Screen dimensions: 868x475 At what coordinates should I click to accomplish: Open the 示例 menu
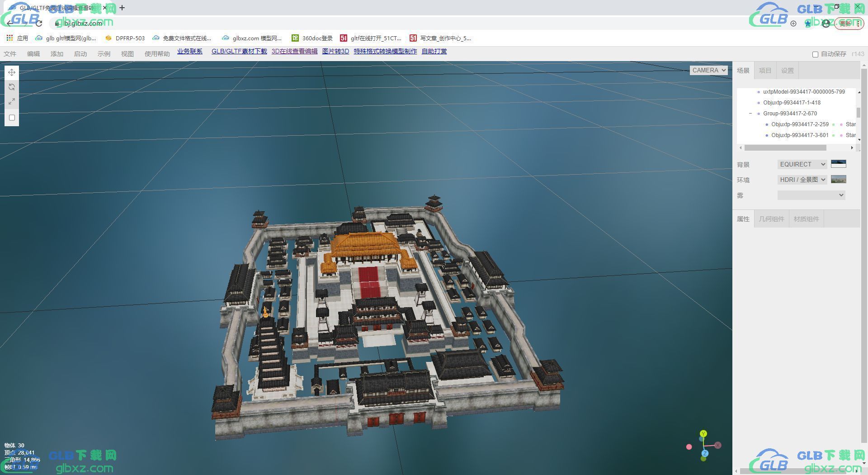[104, 54]
